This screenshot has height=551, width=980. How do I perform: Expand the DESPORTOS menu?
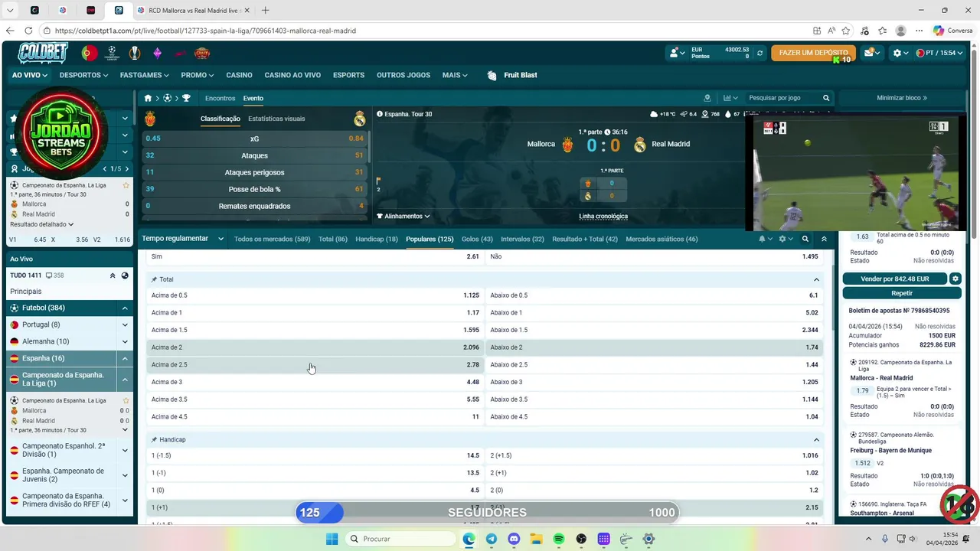[83, 75]
